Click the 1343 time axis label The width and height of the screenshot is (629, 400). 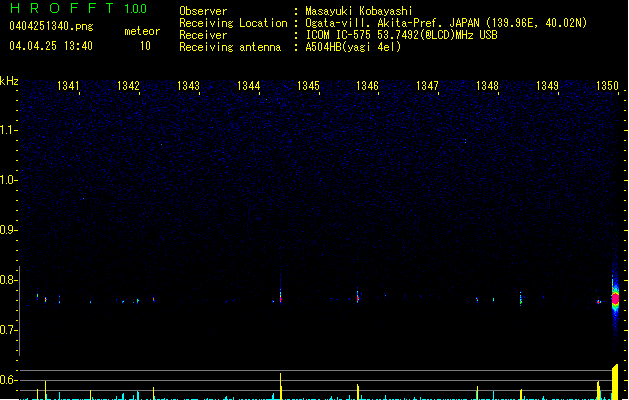pos(188,86)
